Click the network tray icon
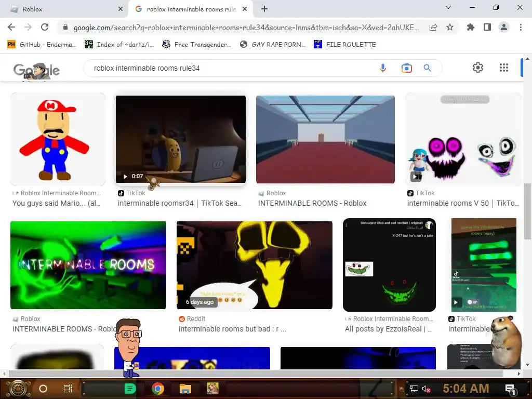This screenshot has width=532, height=399. (414, 389)
